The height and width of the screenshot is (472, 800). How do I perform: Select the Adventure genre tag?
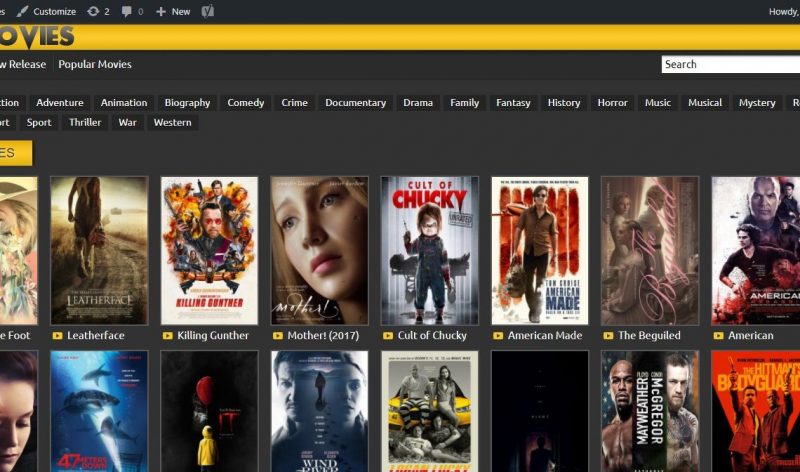pos(60,103)
